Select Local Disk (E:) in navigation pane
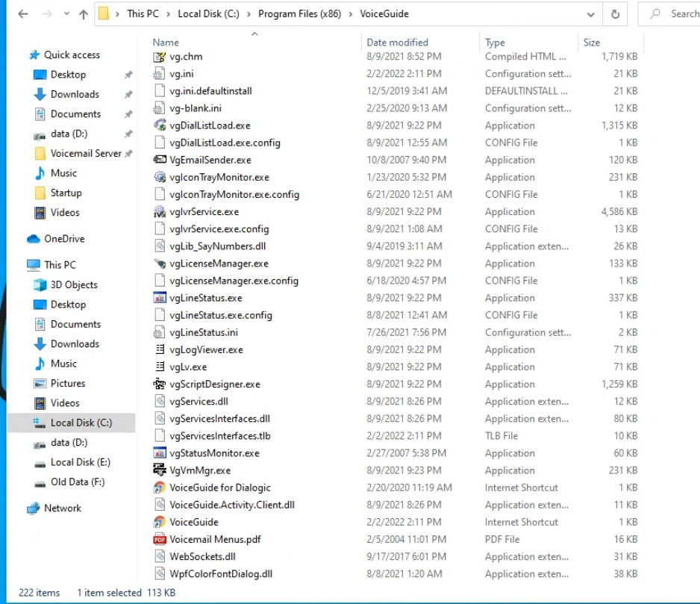 click(x=81, y=462)
